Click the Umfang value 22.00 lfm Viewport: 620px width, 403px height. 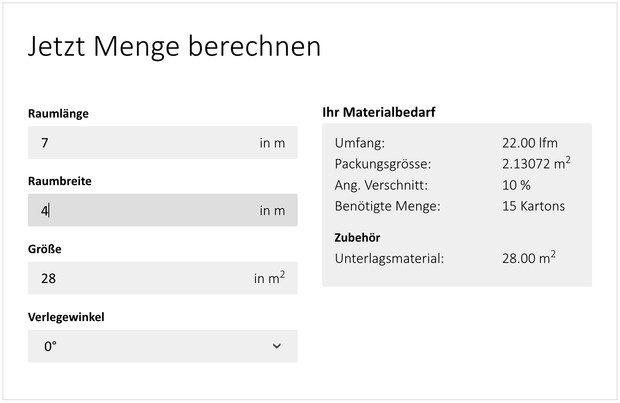530,143
